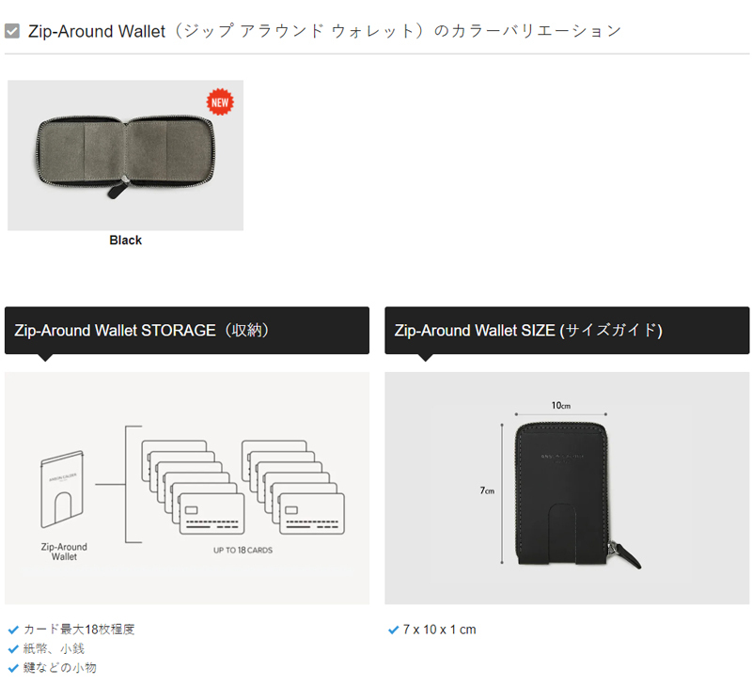Click the Zip-Around Wallet label under diagram
Image resolution: width=752 pixels, height=700 pixels.
64,552
